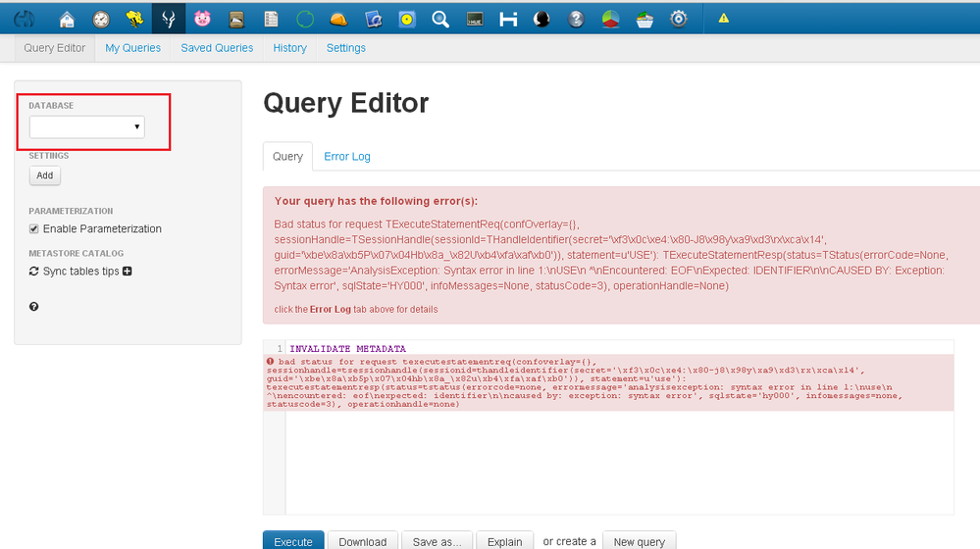980x549 pixels.
Task: Open the file browser drawer icon
Action: point(236,20)
